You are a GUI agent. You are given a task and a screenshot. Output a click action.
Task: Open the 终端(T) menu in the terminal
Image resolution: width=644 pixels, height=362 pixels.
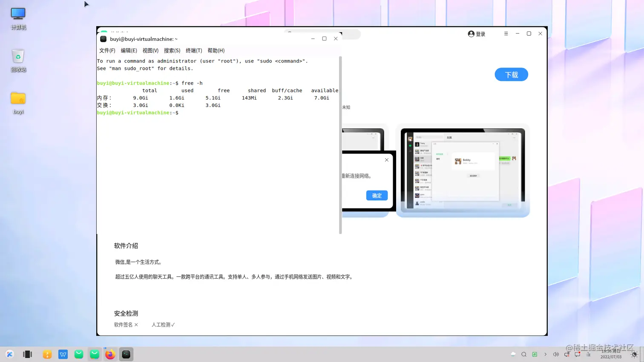(x=194, y=51)
